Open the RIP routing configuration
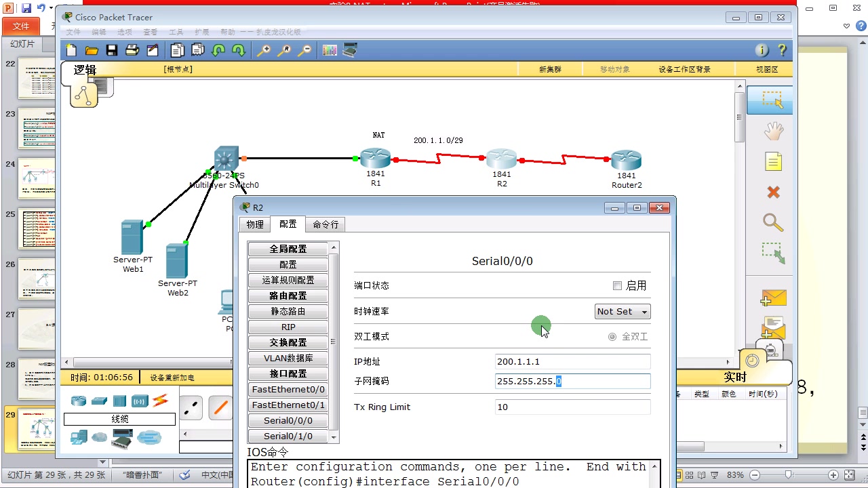The image size is (868, 488). 288,327
